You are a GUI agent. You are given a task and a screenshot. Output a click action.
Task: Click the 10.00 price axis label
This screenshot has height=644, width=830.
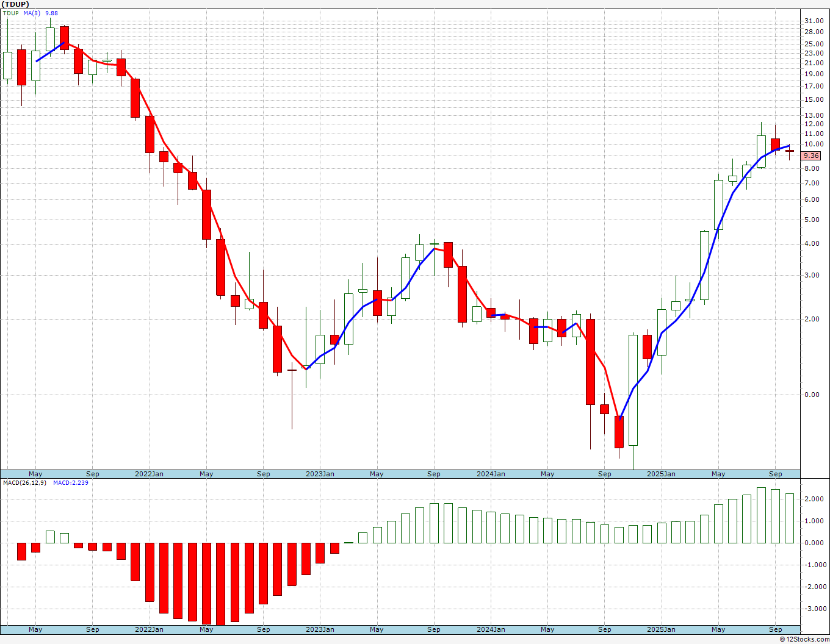815,145
